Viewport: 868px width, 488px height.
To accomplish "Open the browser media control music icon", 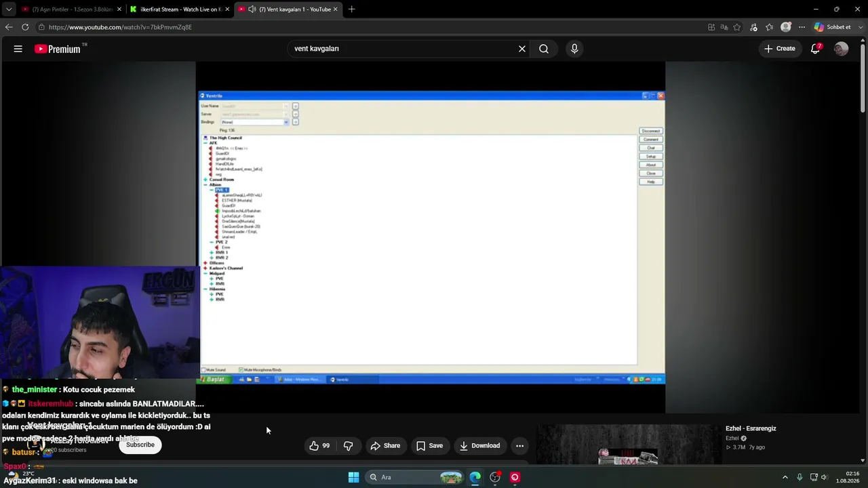I will point(753,27).
